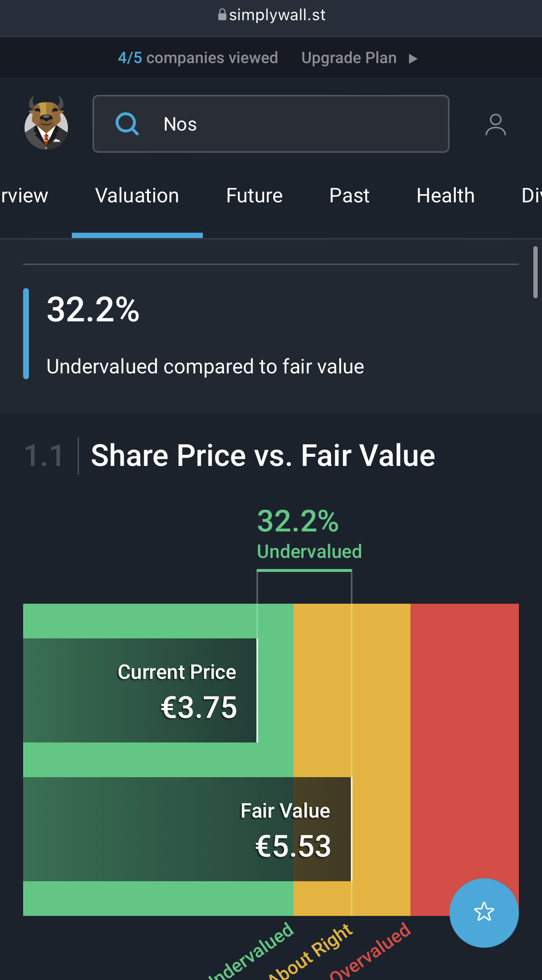Open the Upgrade Plan link

point(349,58)
